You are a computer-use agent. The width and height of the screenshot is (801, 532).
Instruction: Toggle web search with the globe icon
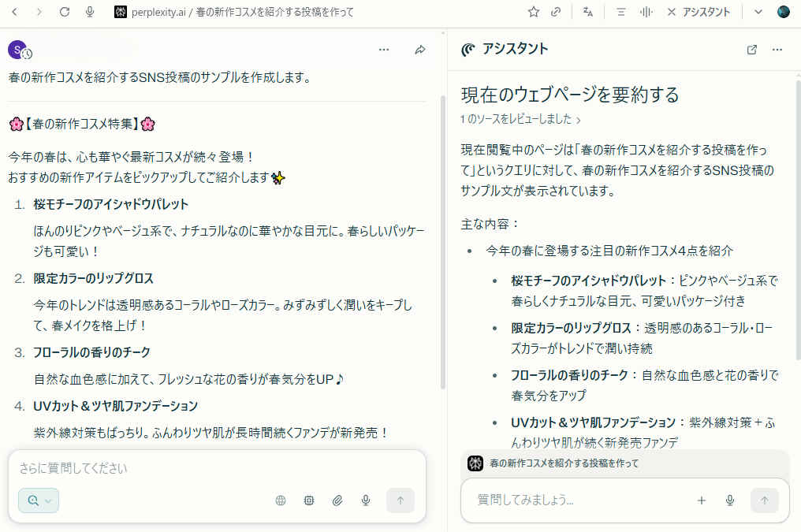(281, 500)
